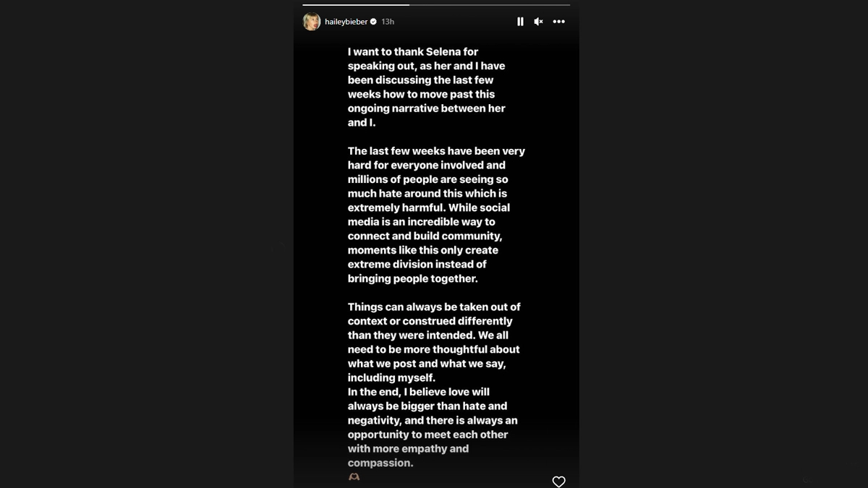Screen dimensions: 868x488
Task: Click the verified badge next to haileybieber
Action: pyautogui.click(x=373, y=22)
